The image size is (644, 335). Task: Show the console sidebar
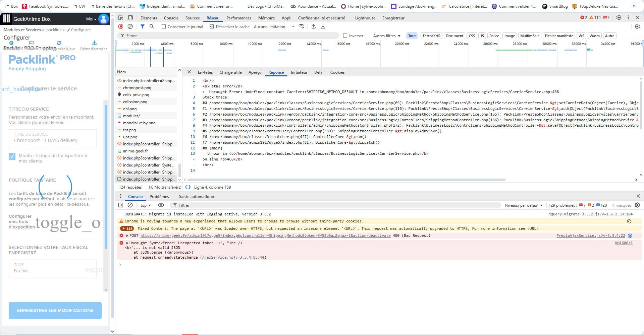click(x=121, y=205)
